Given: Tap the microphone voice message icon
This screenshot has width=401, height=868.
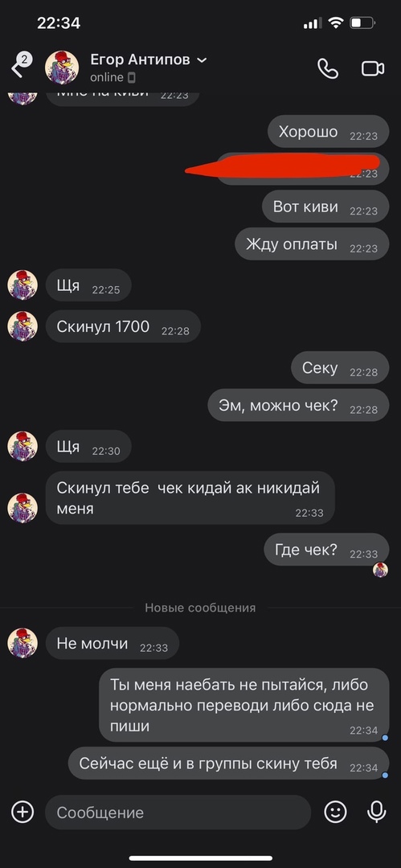Looking at the screenshot, I should coord(377,812).
